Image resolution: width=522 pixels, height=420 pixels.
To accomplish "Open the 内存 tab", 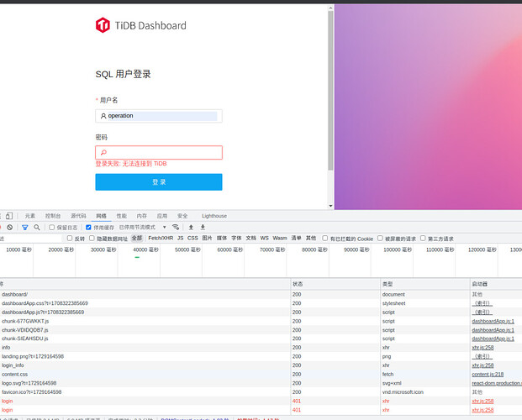I will click(142, 216).
